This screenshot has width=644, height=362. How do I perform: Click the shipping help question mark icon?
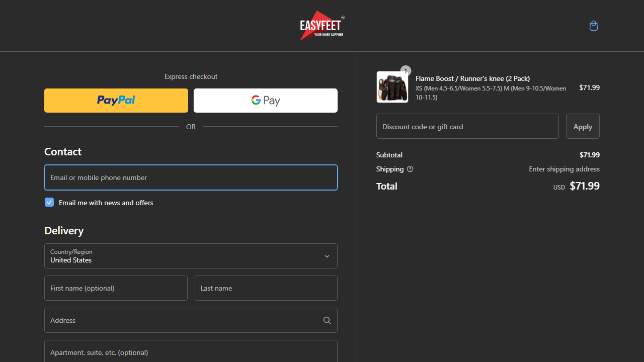coord(410,169)
